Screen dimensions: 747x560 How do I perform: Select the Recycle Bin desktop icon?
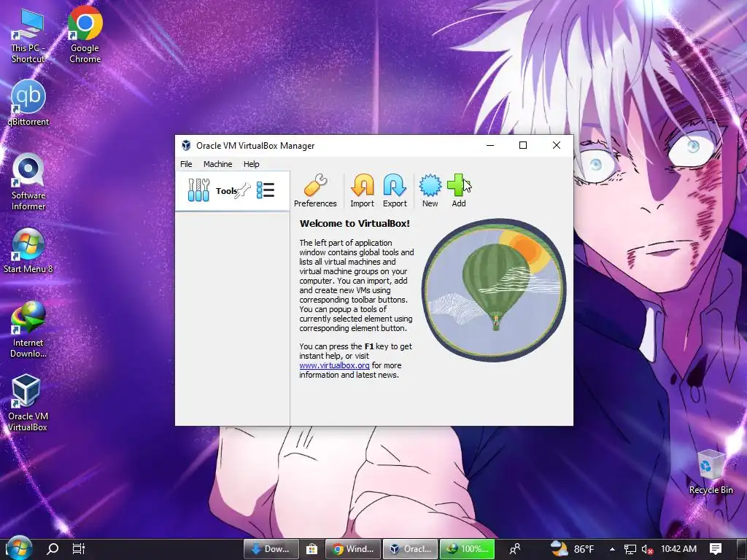pos(711,472)
